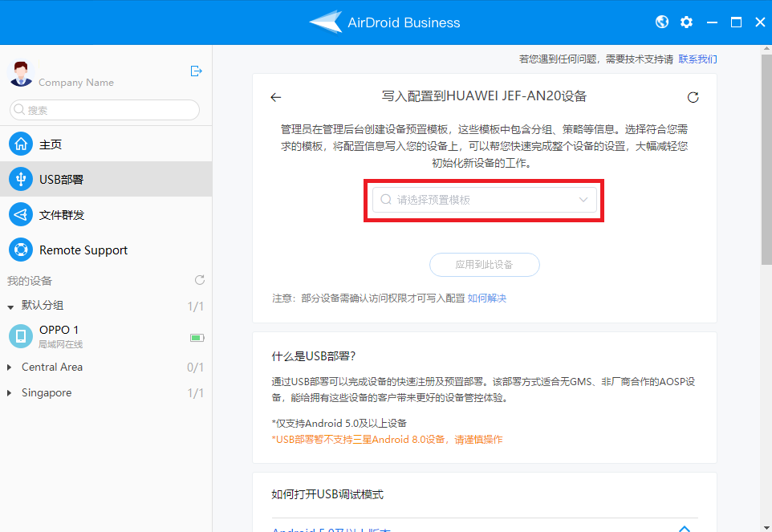Click the Singapore group label
The height and width of the screenshot is (532, 772).
tap(47, 392)
